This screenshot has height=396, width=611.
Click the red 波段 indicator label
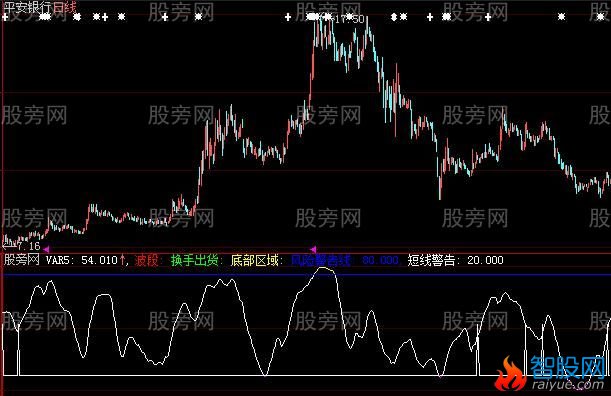tap(147, 260)
